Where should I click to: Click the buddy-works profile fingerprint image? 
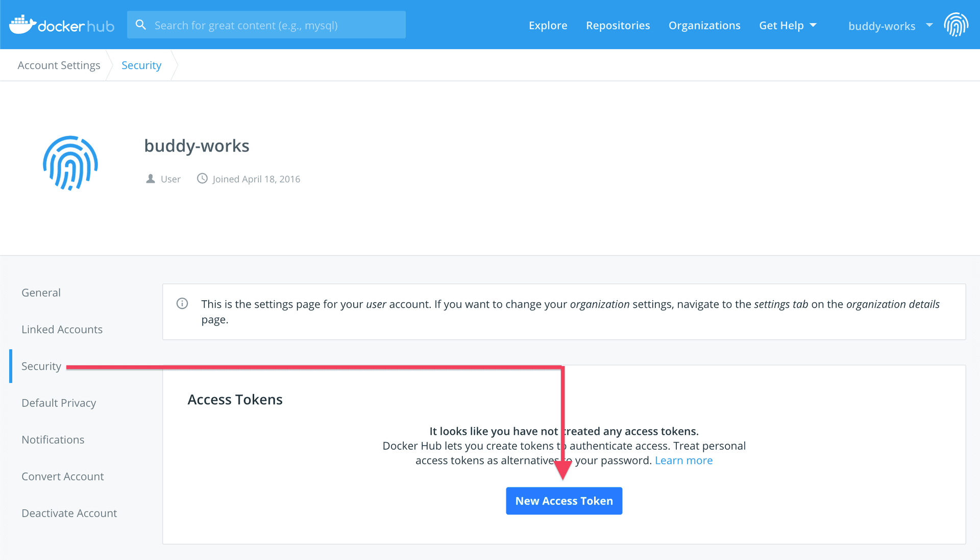[70, 163]
